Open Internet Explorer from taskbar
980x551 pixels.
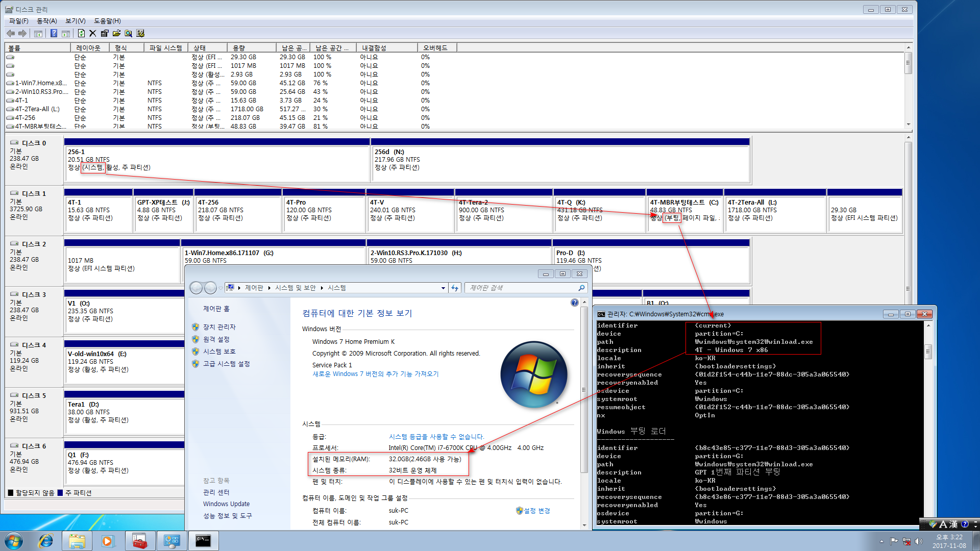(46, 541)
